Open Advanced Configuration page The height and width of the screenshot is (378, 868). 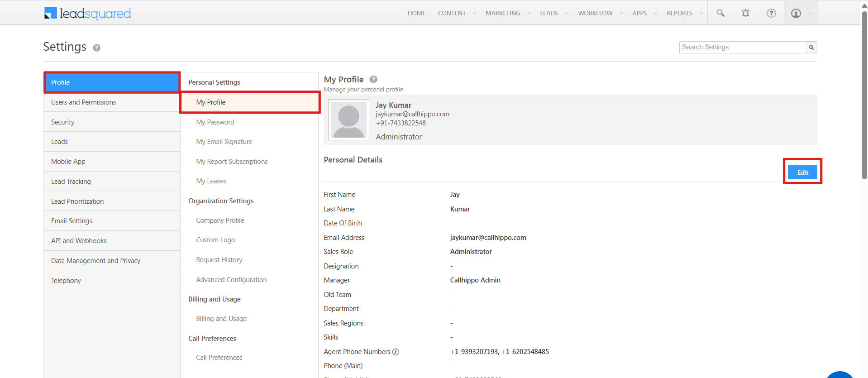[231, 280]
